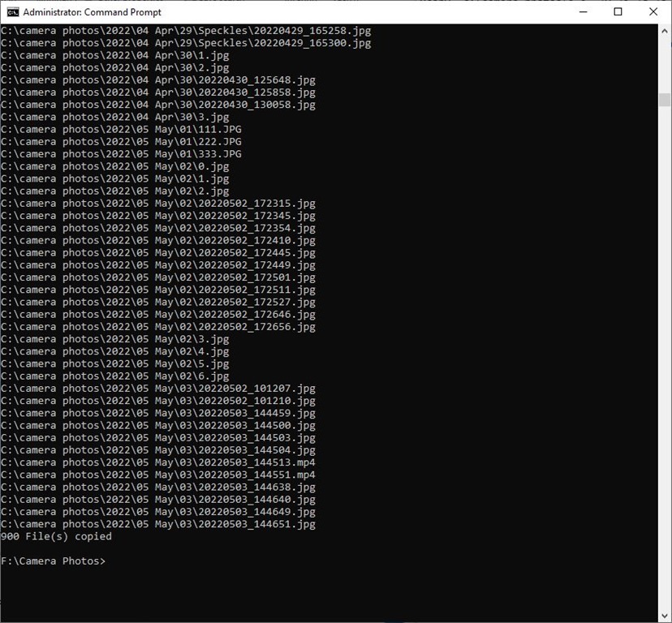The height and width of the screenshot is (623, 672).
Task: Click the Speckles\20220429_165258.jpg path line
Action: [186, 30]
